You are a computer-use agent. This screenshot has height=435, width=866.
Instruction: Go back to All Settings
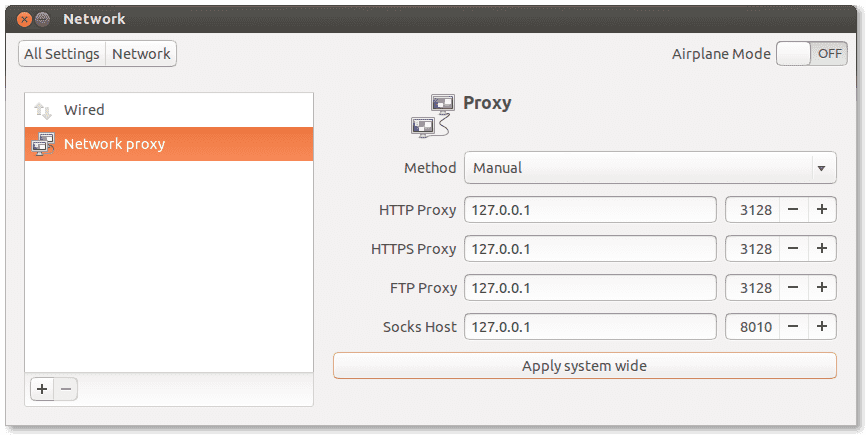coord(62,54)
